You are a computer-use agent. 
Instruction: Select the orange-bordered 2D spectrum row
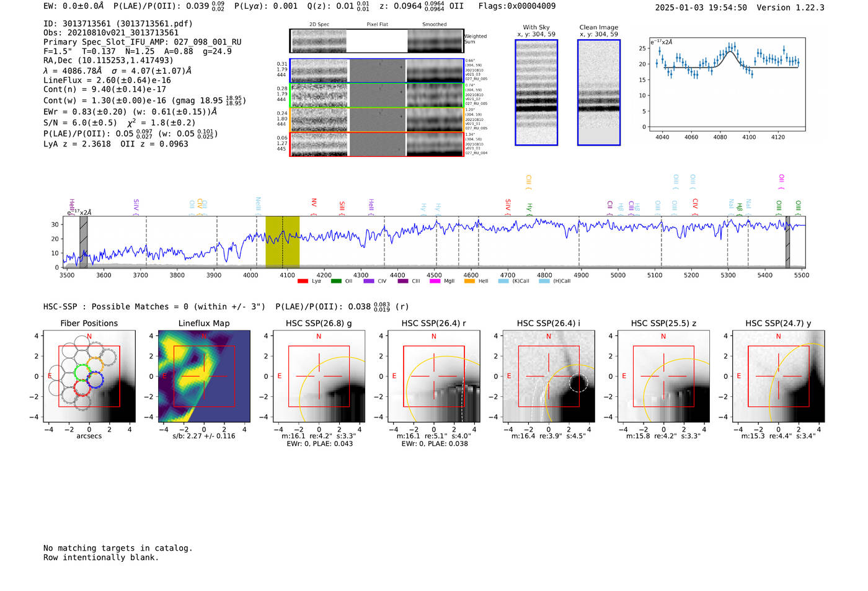(x=377, y=120)
